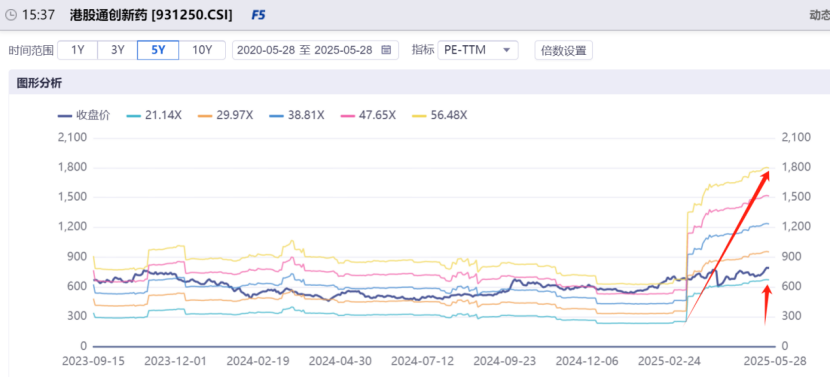Click the 倍数设置 button
The image size is (831, 378).
tap(563, 51)
